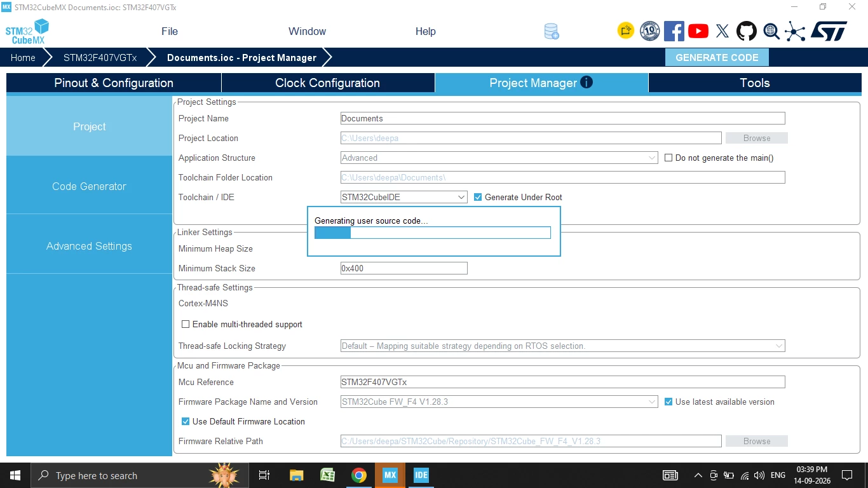Open the Application Structure dropdown
This screenshot has width=868, height=488.
coord(499,158)
